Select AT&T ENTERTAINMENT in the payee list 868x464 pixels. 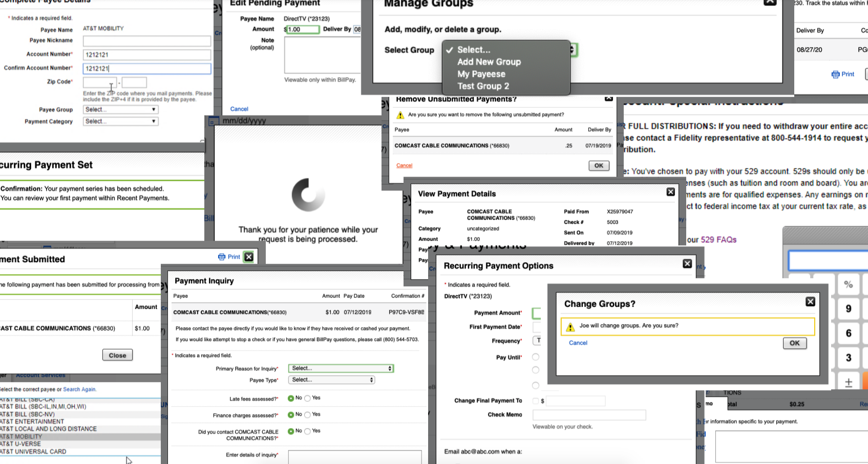(x=80, y=421)
